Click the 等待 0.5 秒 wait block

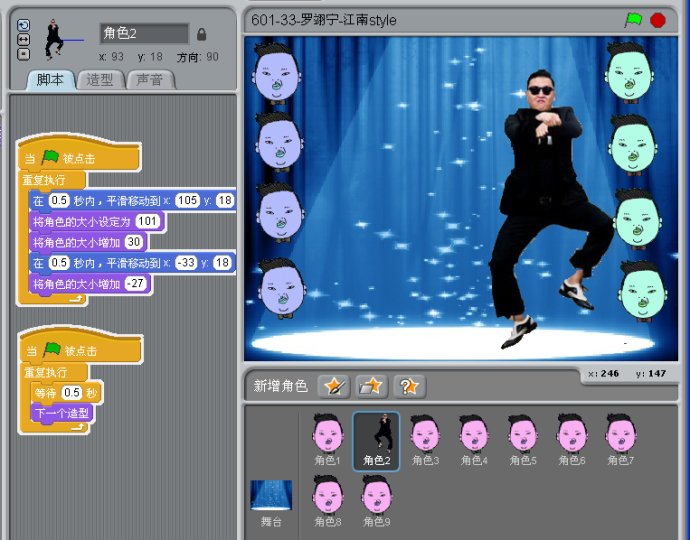(x=67, y=393)
